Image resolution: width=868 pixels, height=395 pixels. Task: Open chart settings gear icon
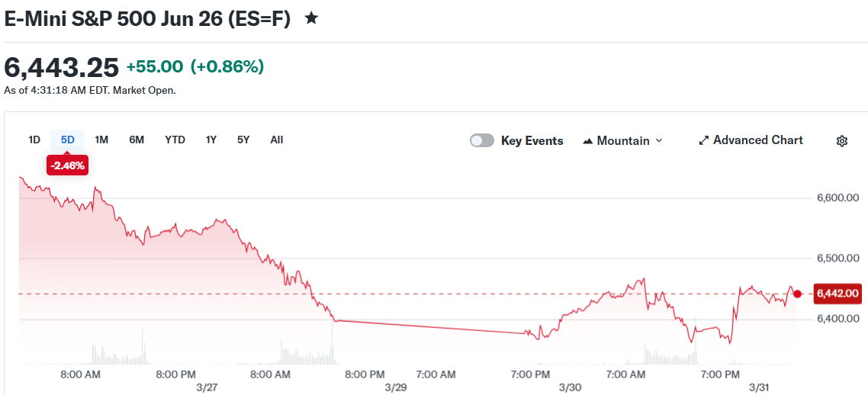[x=841, y=141]
